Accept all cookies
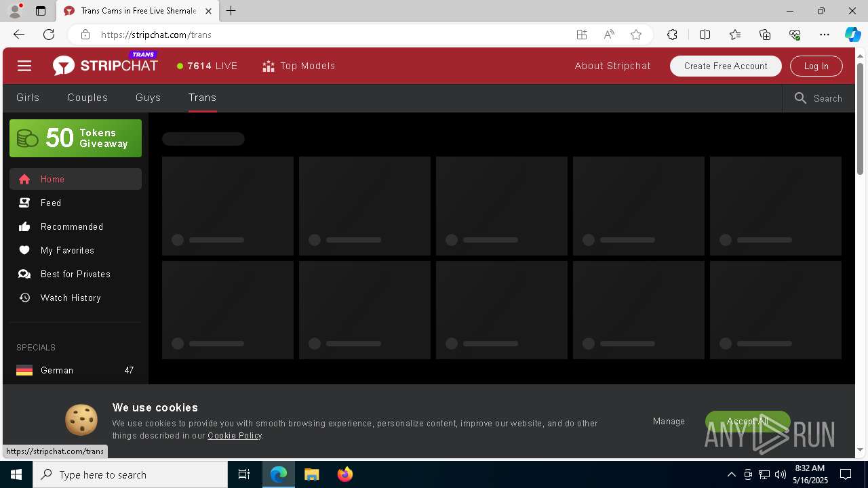The image size is (868, 488). pyautogui.click(x=747, y=421)
